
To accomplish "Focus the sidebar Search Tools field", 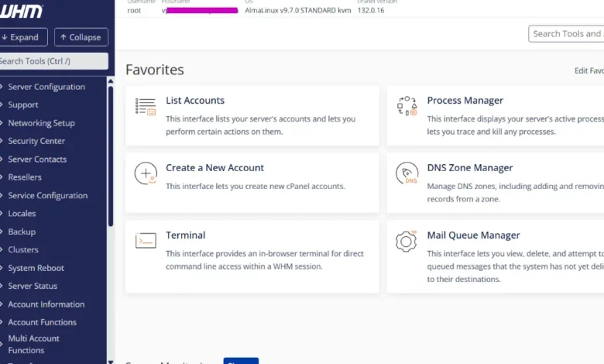I will point(53,61).
